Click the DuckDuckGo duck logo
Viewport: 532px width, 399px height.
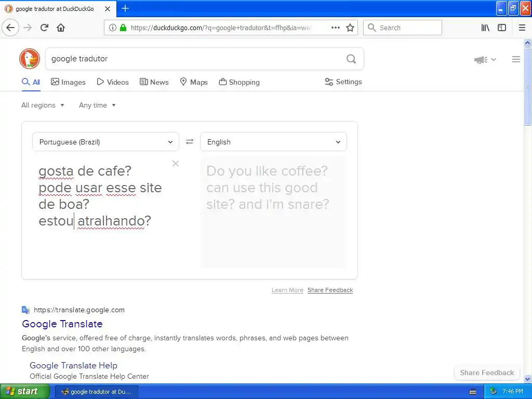click(x=30, y=59)
